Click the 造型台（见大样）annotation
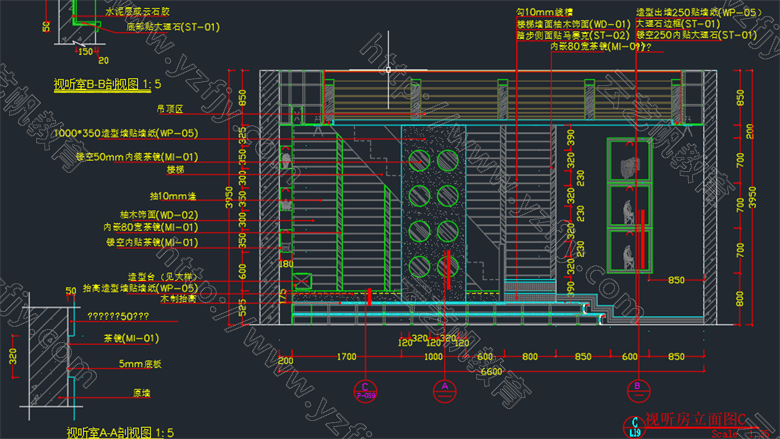The width and height of the screenshot is (780, 439). (163, 277)
